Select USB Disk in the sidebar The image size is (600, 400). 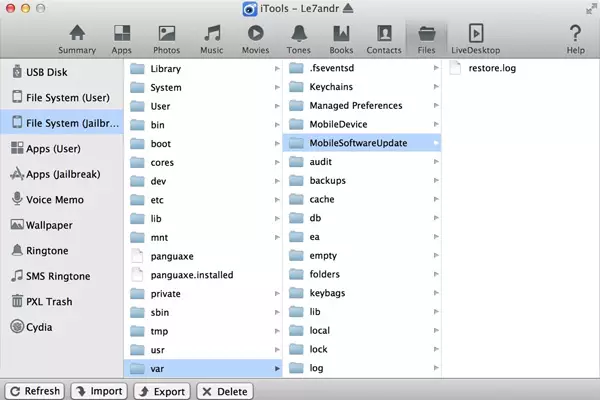[62, 72]
